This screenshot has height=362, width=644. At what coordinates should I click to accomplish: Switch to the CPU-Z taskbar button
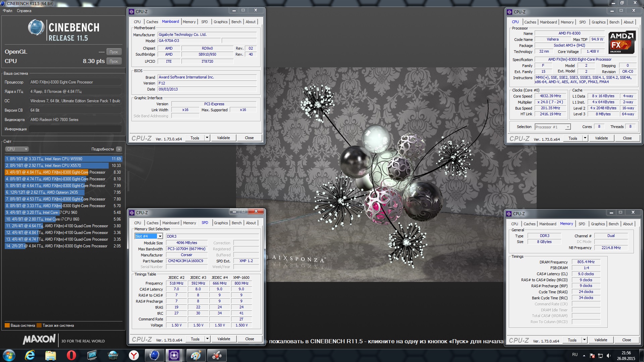point(174,355)
